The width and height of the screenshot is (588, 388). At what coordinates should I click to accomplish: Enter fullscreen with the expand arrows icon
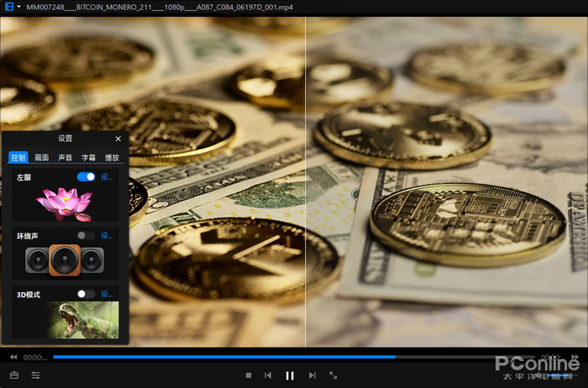[333, 375]
